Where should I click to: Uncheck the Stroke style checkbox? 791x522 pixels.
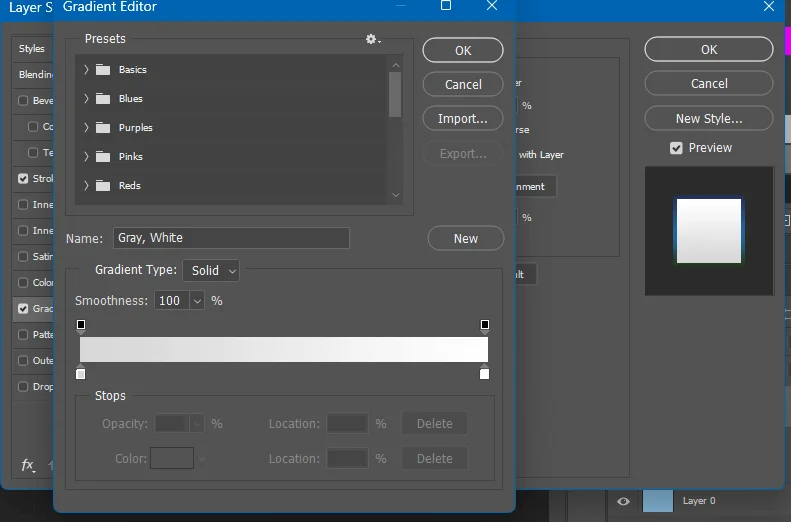pos(23,179)
